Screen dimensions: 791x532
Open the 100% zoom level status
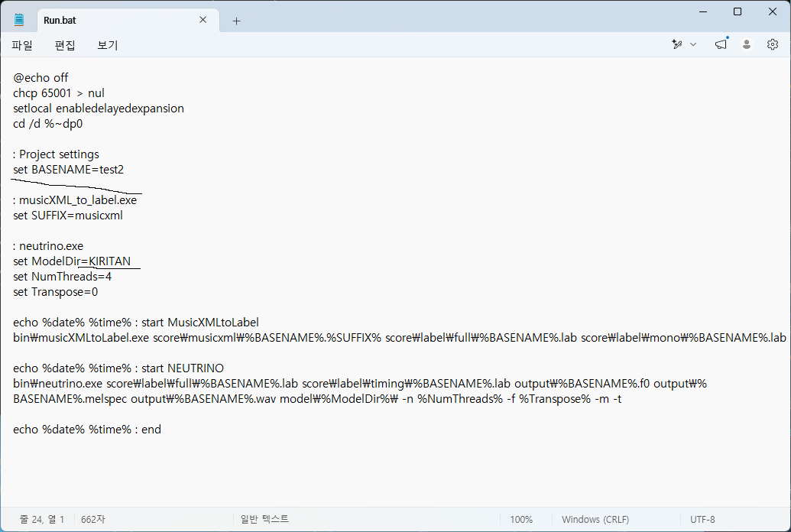point(521,519)
